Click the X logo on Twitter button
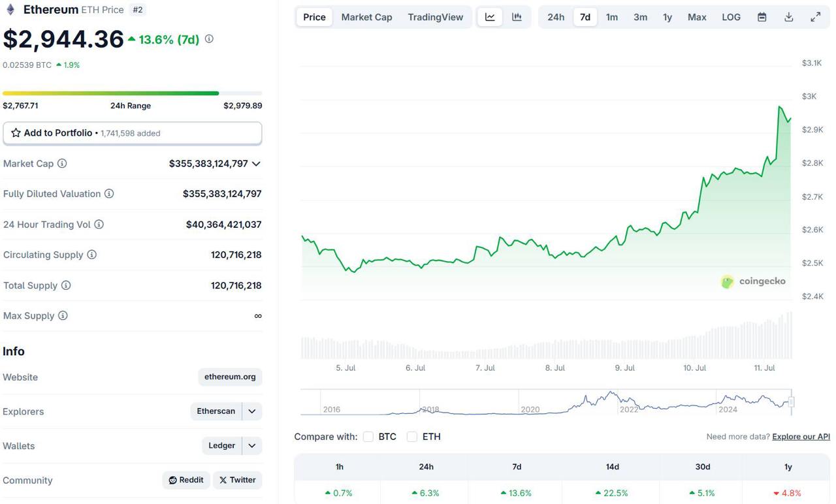This screenshot has width=836, height=504. click(223, 480)
